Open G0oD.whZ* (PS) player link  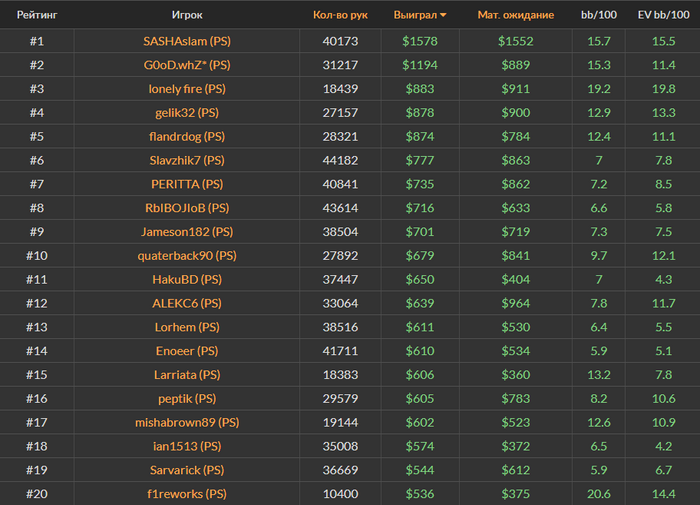[187, 65]
